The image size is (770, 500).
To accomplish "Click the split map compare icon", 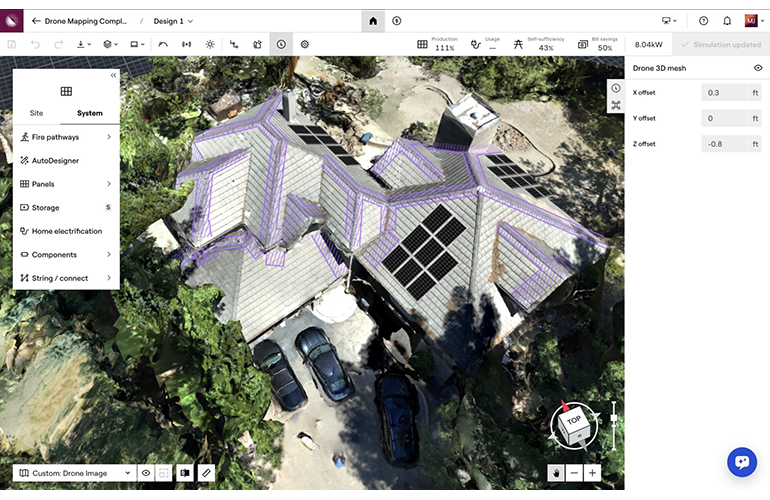I will pos(185,473).
